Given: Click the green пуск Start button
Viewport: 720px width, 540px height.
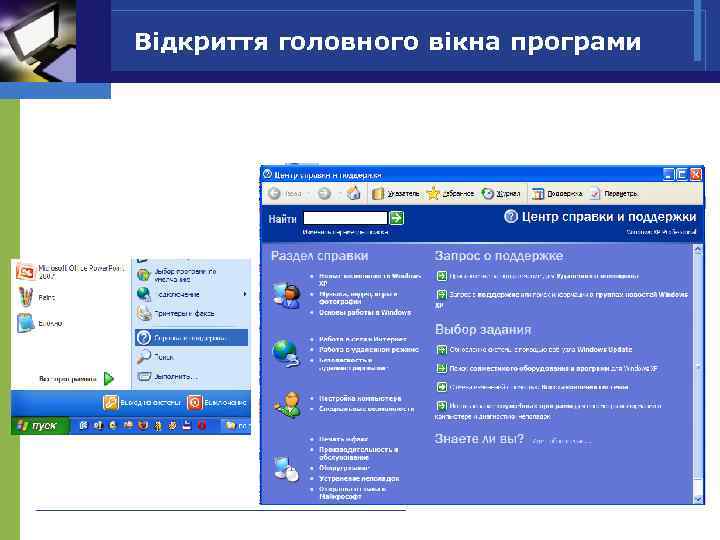Looking at the screenshot, I should [40, 426].
